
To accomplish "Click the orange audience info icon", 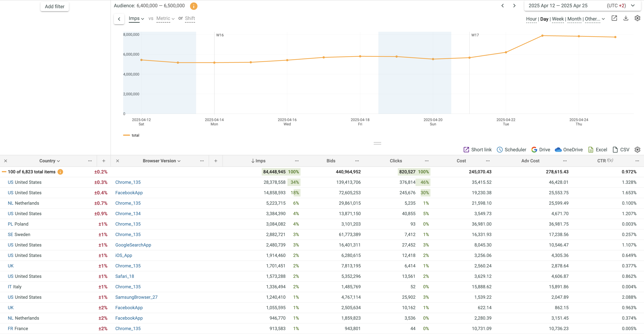I will click(x=194, y=6).
